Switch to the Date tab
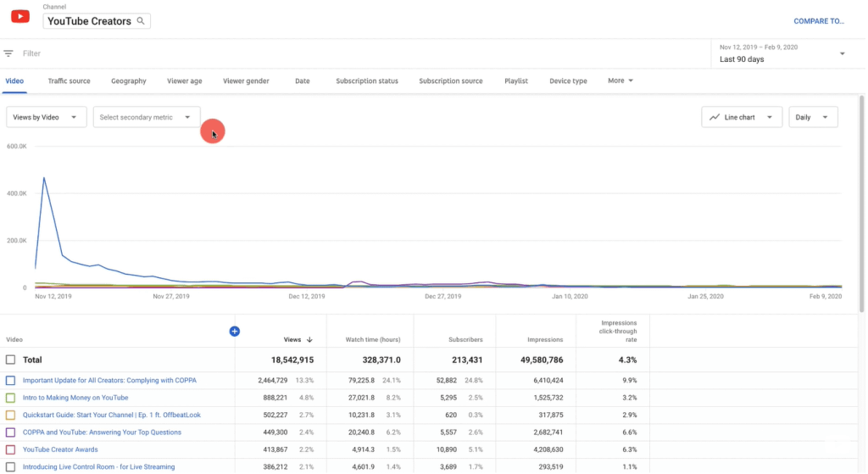The image size is (868, 474). click(303, 81)
